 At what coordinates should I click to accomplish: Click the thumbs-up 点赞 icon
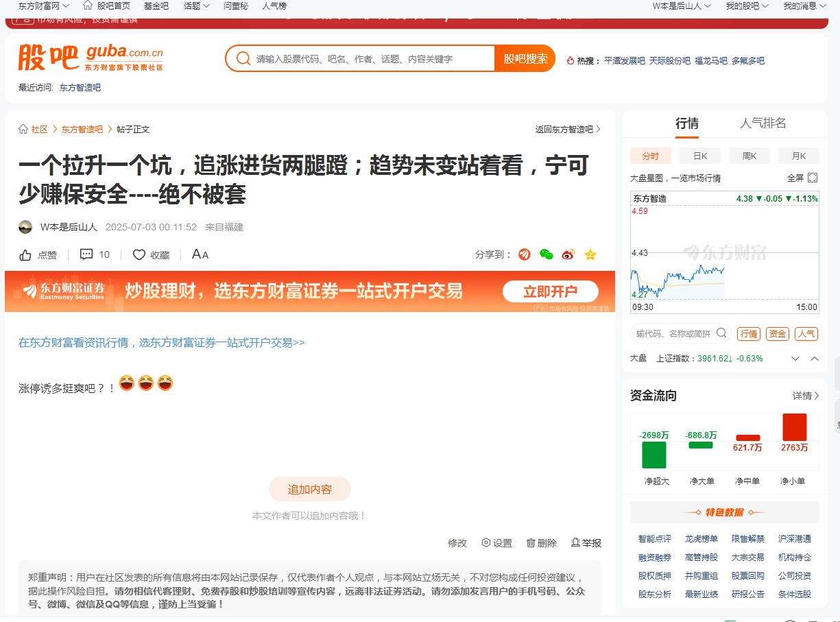pos(25,255)
